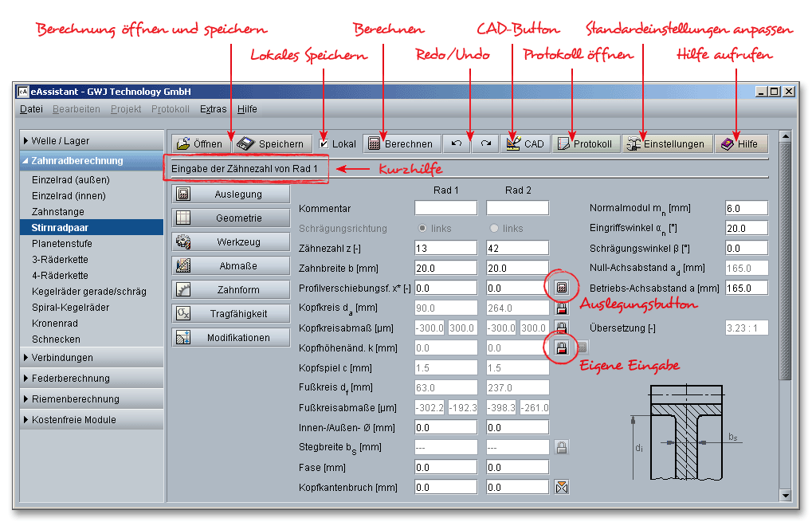This screenshot has height=522, width=812.
Task: Click the scroll down arrow of vertical scrollbar
Action: click(786, 496)
